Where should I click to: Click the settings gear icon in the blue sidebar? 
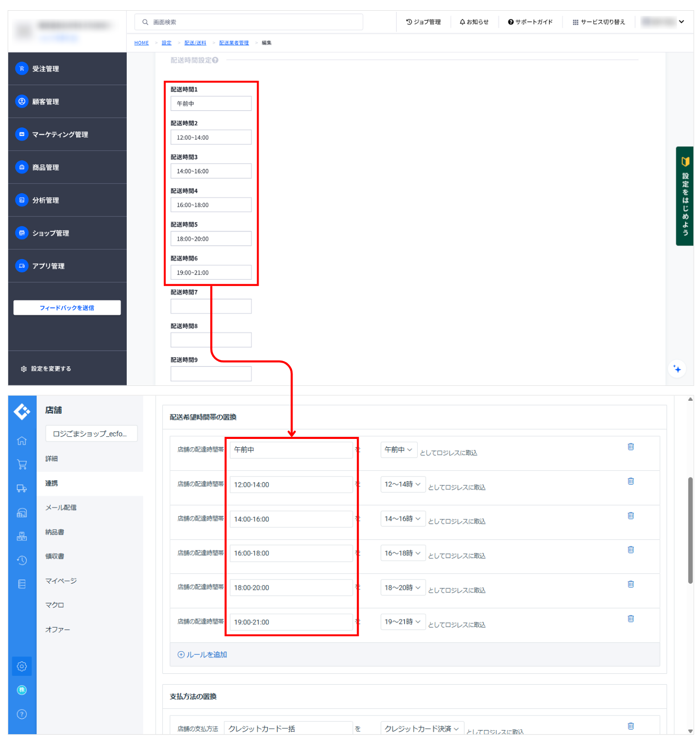click(x=22, y=666)
